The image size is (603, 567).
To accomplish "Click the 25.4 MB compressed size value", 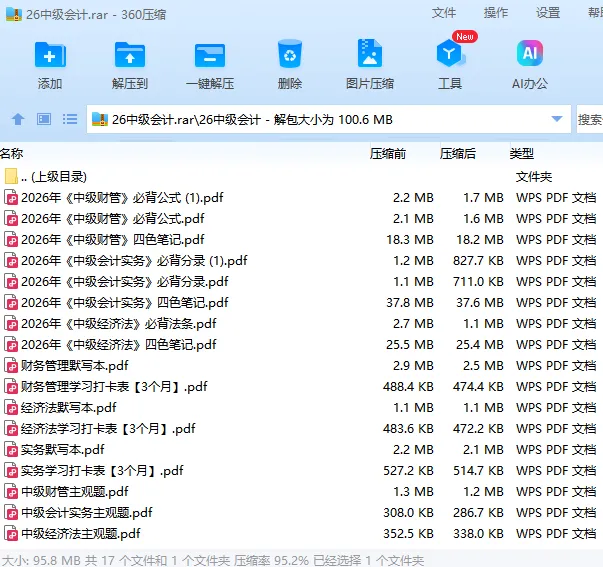I will 480,345.
